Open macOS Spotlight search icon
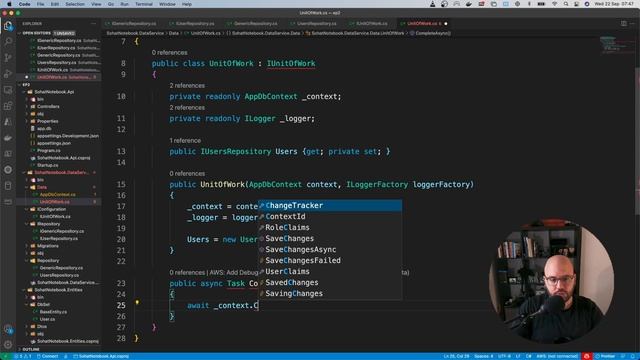This screenshot has width=640, height=360. 566,4
